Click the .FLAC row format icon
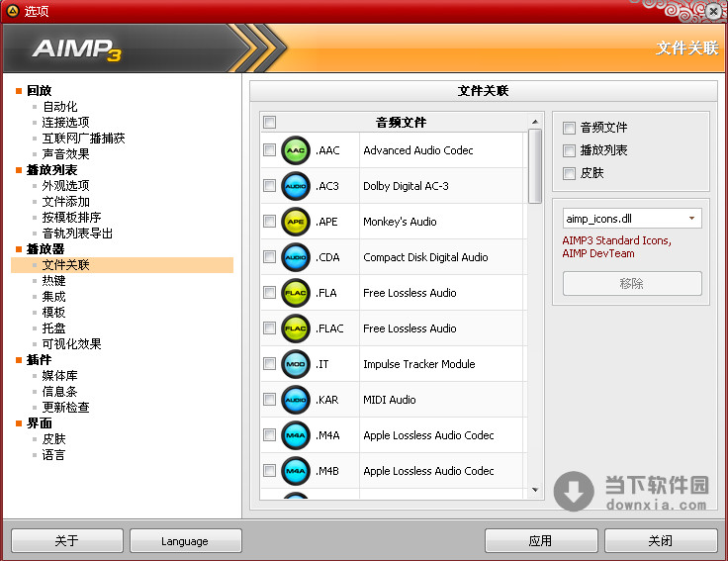Image resolution: width=728 pixels, height=561 pixels. tap(296, 328)
